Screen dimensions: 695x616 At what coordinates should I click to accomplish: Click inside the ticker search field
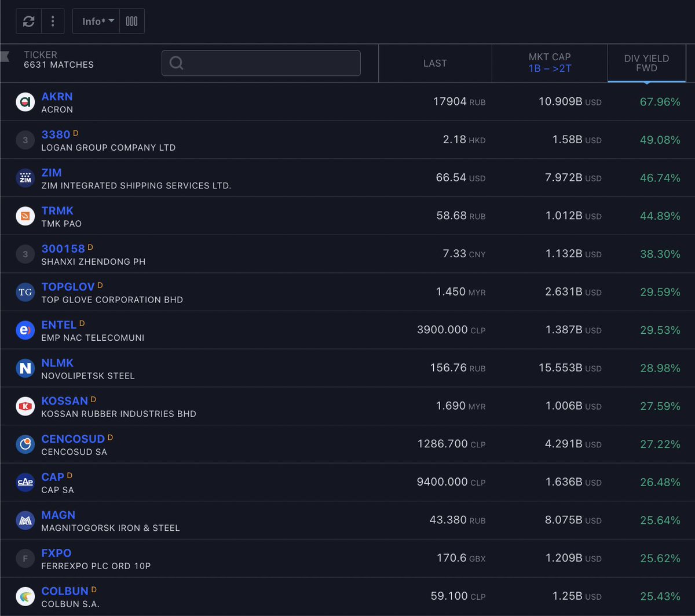tap(261, 63)
